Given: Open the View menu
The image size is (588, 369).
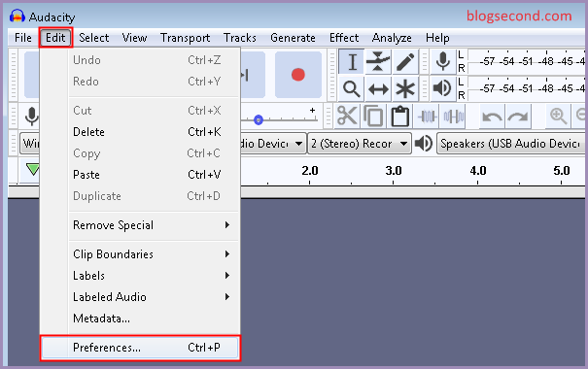Looking at the screenshot, I should [x=134, y=38].
